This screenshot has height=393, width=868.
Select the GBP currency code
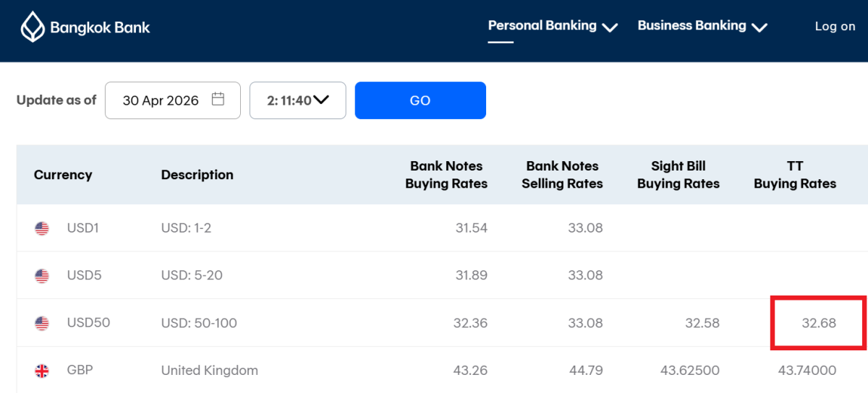(80, 371)
